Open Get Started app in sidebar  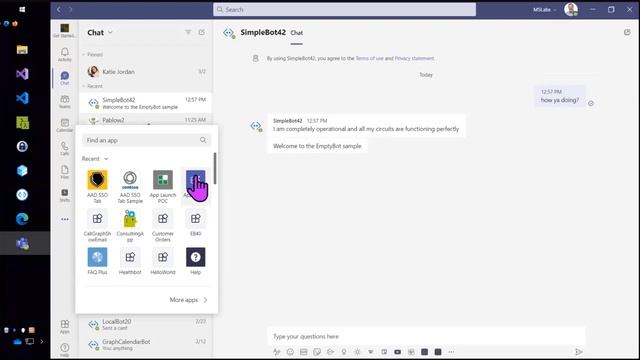pyautogui.click(x=64, y=30)
